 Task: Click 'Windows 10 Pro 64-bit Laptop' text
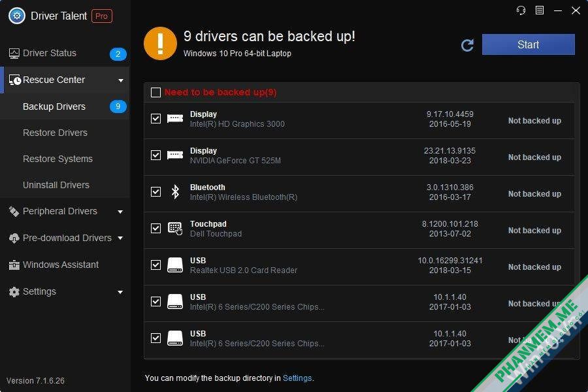tap(237, 54)
